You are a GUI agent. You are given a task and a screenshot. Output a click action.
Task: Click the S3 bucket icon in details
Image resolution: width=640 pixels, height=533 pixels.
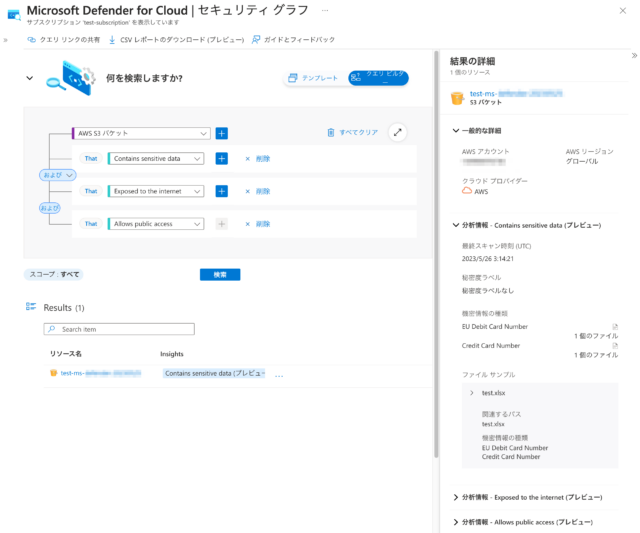458,98
